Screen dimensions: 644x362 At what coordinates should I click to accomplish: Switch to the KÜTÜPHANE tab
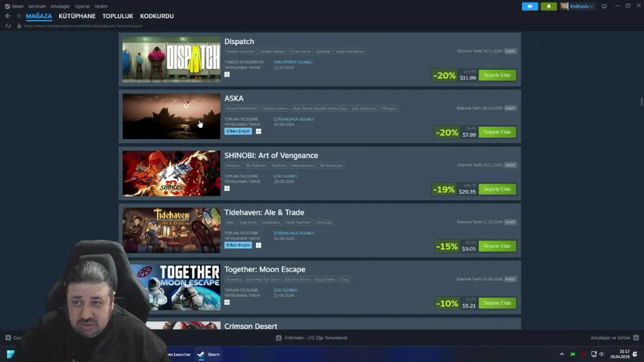77,16
